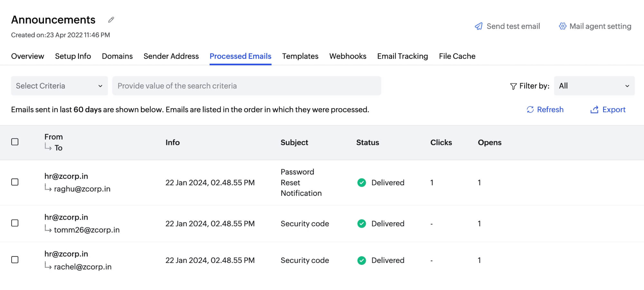Click the Mail agent setting gear icon
The width and height of the screenshot is (644, 290).
562,26
